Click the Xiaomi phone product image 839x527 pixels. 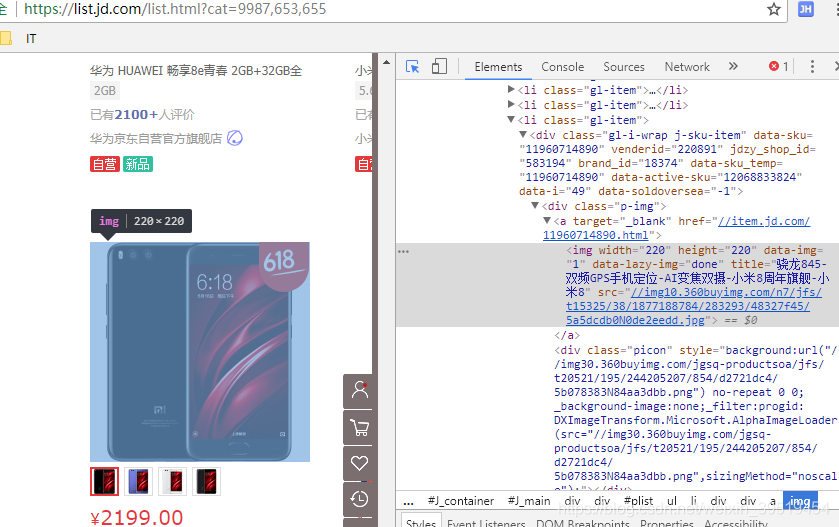[x=200, y=352]
